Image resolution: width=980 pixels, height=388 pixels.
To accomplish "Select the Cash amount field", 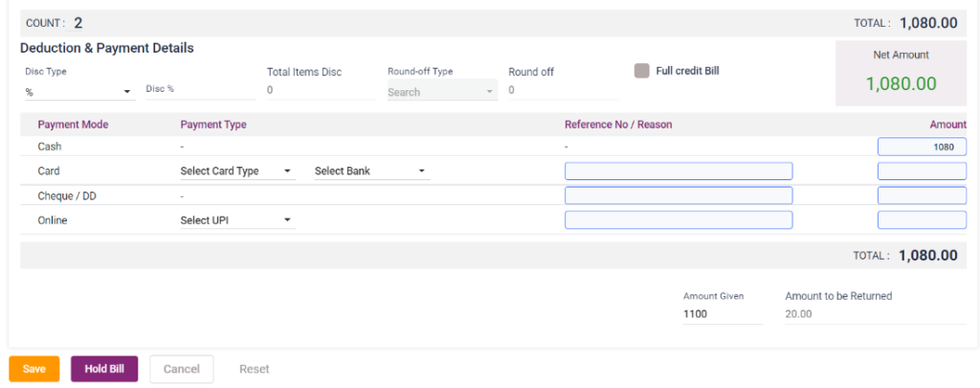I will point(921,148).
